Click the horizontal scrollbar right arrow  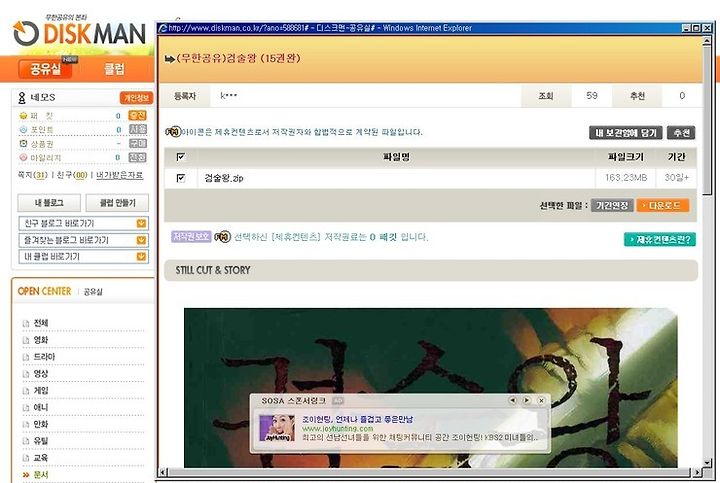(x=697, y=472)
